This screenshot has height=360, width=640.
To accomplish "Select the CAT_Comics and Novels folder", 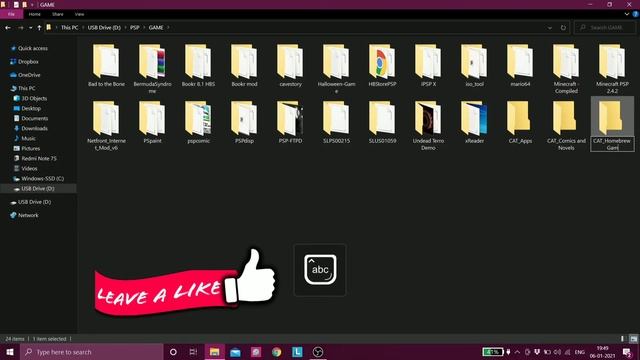I will pos(566,125).
